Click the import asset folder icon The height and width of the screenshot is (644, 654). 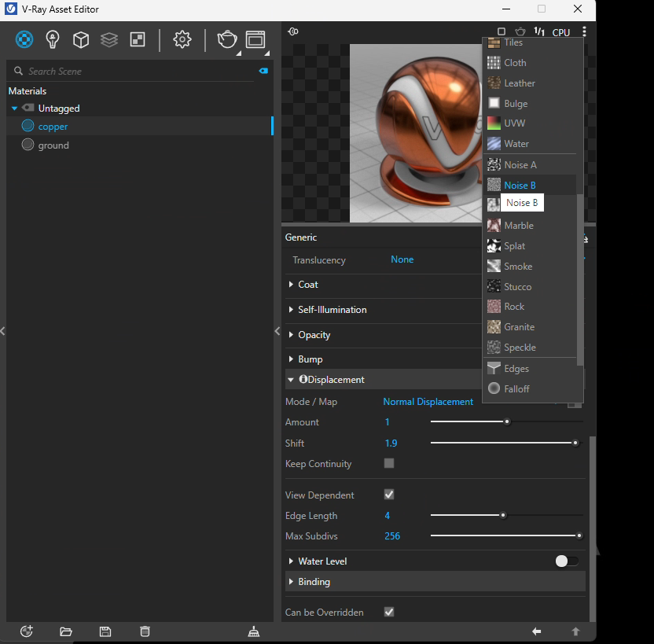(x=66, y=631)
